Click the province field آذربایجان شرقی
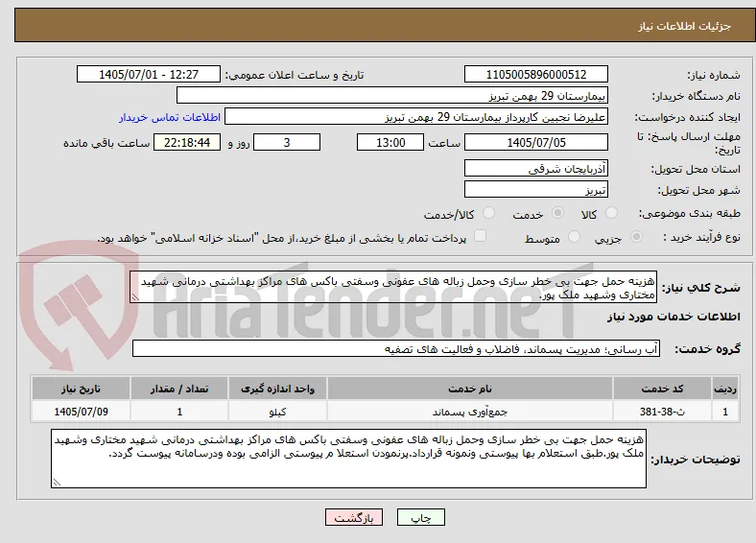Image resolution: width=756 pixels, height=543 pixels. (535, 168)
